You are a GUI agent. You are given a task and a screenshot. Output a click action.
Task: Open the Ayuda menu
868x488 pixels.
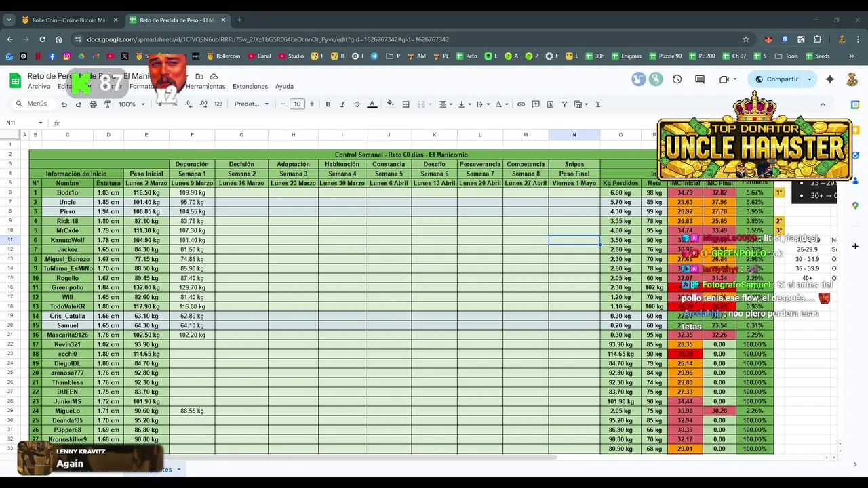point(284,87)
